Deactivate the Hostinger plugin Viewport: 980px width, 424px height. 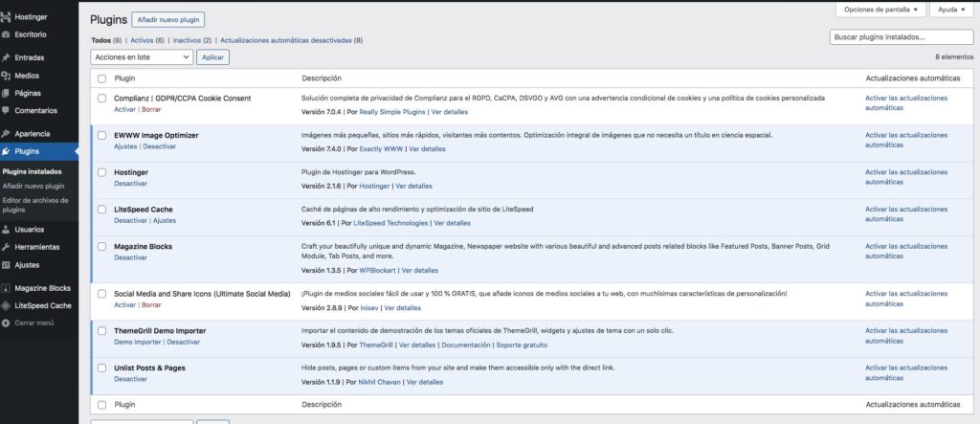pos(130,184)
